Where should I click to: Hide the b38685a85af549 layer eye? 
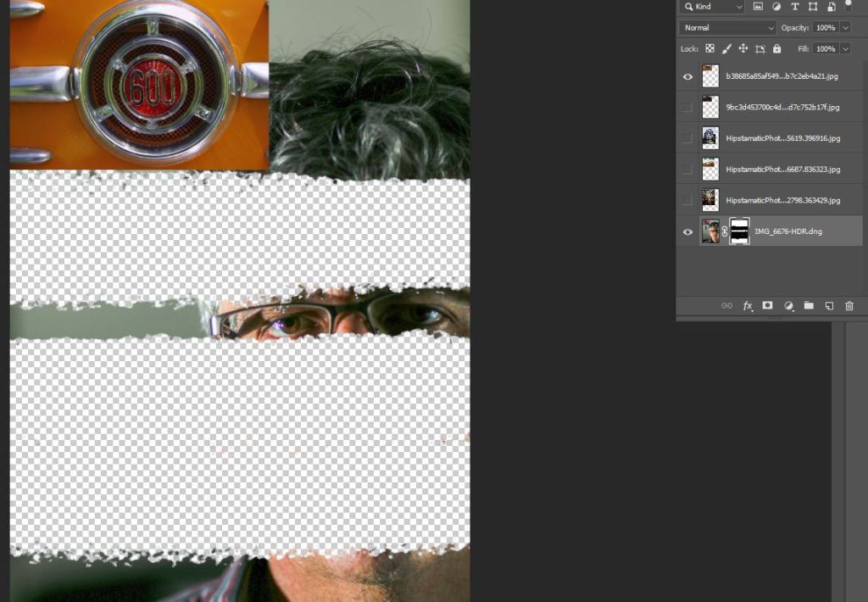(687, 76)
